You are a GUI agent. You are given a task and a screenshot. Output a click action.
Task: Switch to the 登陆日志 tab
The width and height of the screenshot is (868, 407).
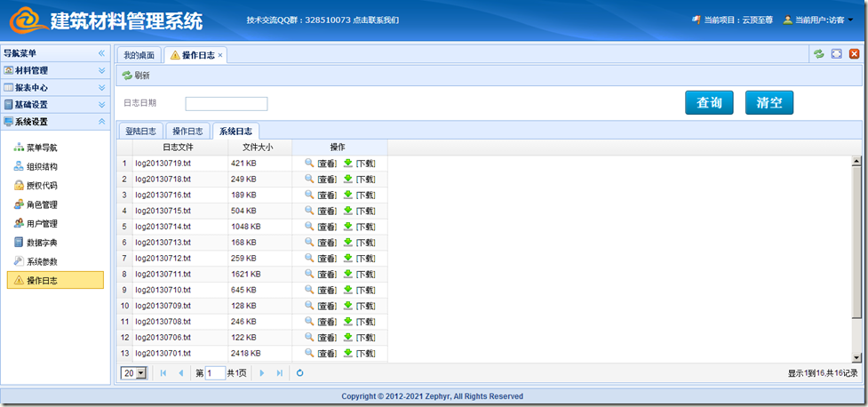pyautogui.click(x=140, y=131)
